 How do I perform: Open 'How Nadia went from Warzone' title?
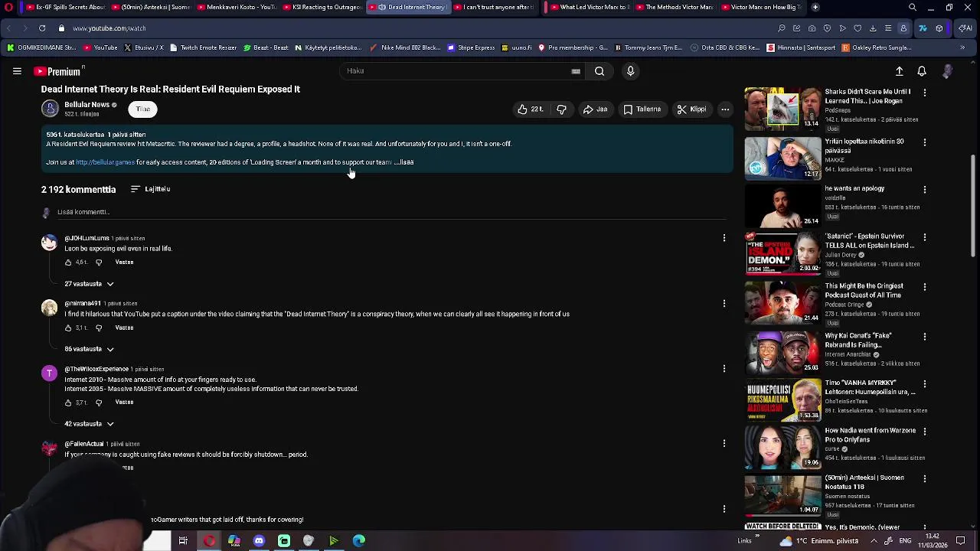[870, 435]
